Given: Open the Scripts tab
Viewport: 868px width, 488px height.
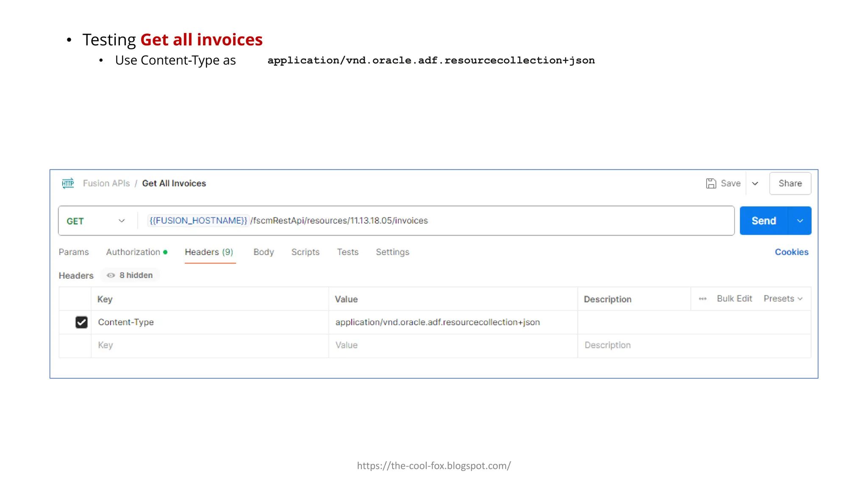Looking at the screenshot, I should 305,252.
